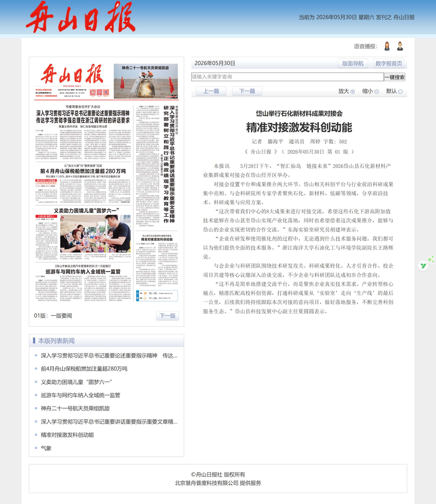
Task: Click 一键搜索 search button
Action: tap(394, 77)
